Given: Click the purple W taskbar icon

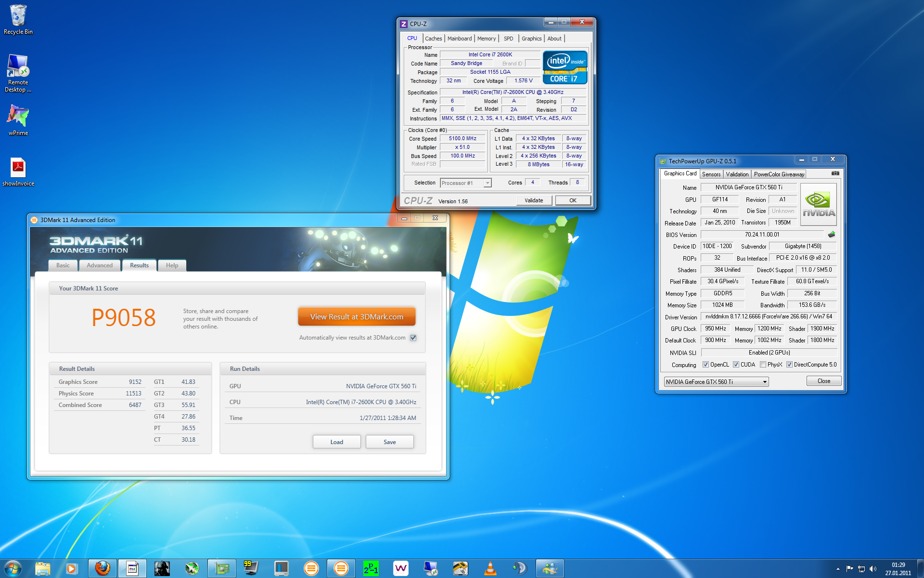Looking at the screenshot, I should [x=401, y=568].
